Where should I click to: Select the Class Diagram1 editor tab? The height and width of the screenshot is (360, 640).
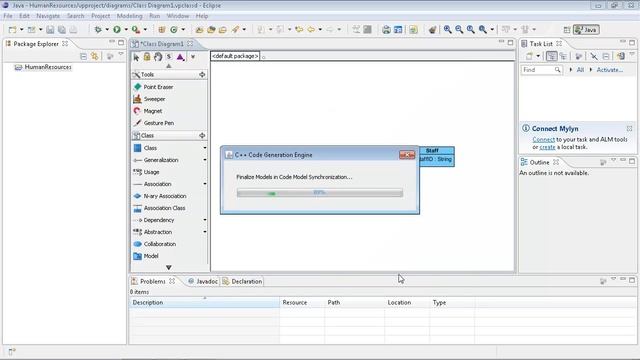[x=162, y=44]
